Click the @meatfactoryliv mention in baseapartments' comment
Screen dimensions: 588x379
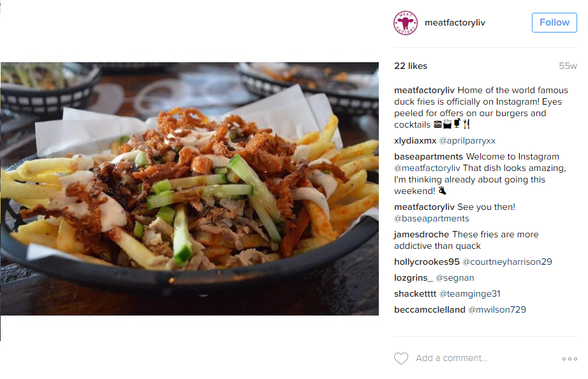[427, 168]
